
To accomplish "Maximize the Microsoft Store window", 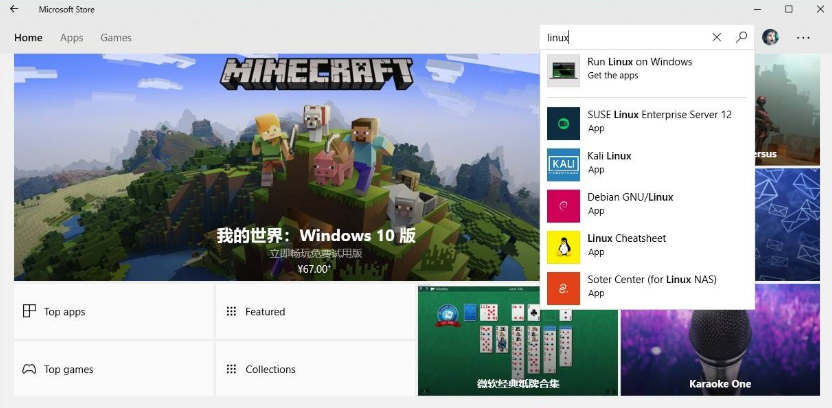I will [x=788, y=9].
